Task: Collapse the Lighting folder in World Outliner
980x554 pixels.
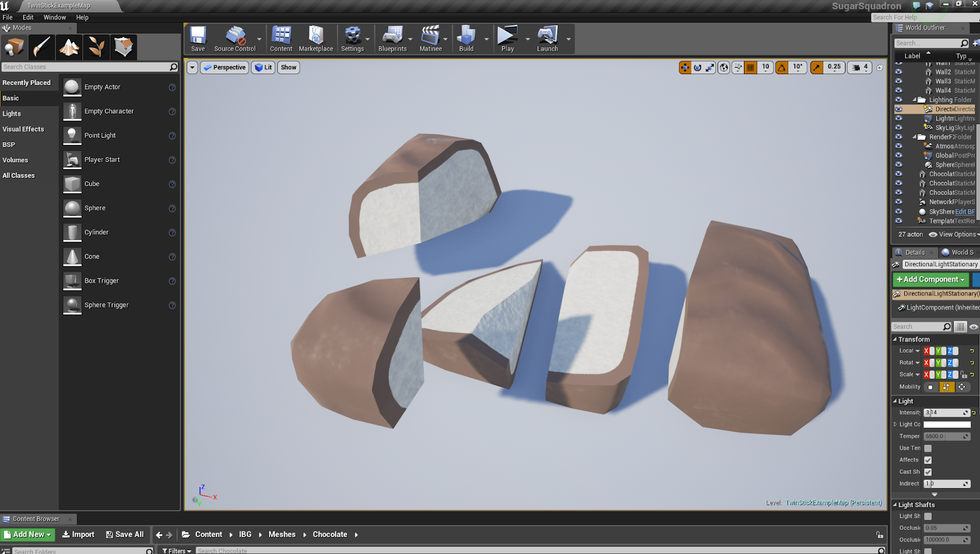Action: click(915, 100)
